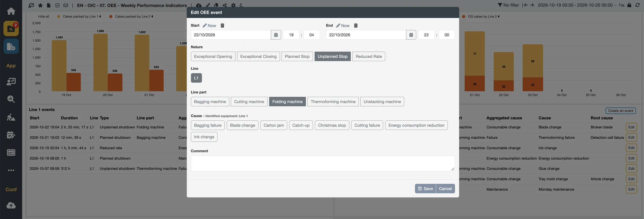The height and width of the screenshot is (219, 644).
Task: Click Hide all in chart legend
Action: [x=43, y=16]
